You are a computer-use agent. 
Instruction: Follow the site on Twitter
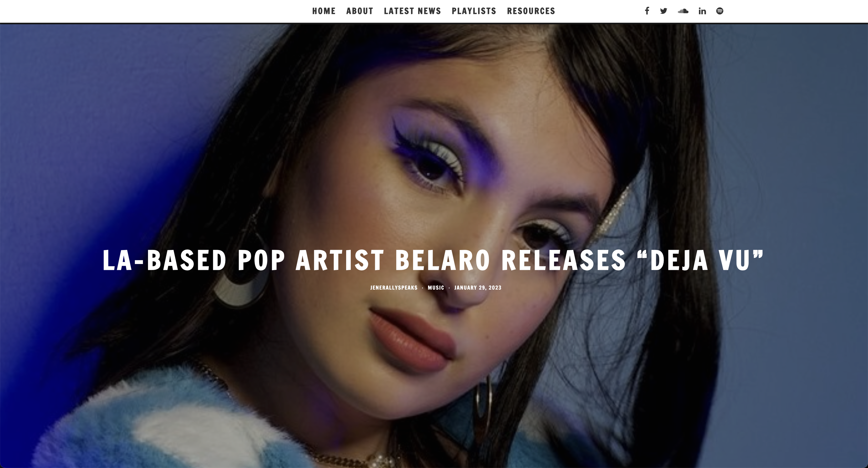click(x=664, y=11)
